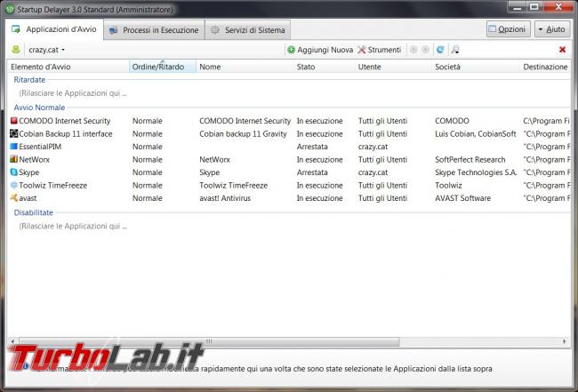Sort by Destinazione column header
The width and height of the screenshot is (578, 392).
point(545,67)
